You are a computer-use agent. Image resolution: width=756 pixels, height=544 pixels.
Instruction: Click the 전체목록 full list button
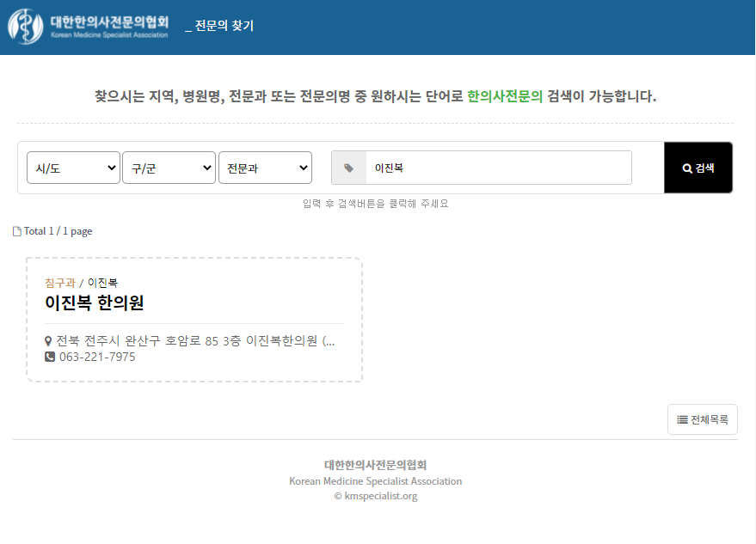coord(703,419)
